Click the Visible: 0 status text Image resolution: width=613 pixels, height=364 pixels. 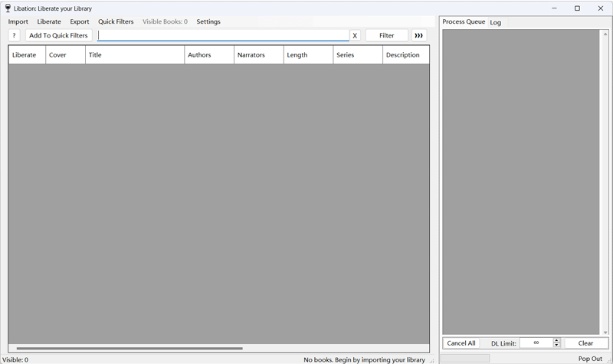pos(15,359)
